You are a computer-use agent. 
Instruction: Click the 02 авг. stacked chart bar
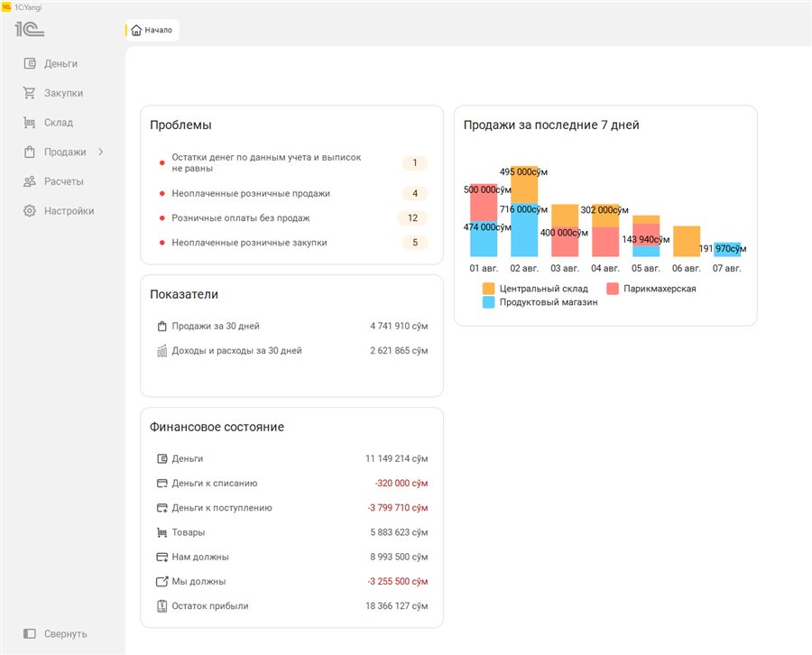524,211
